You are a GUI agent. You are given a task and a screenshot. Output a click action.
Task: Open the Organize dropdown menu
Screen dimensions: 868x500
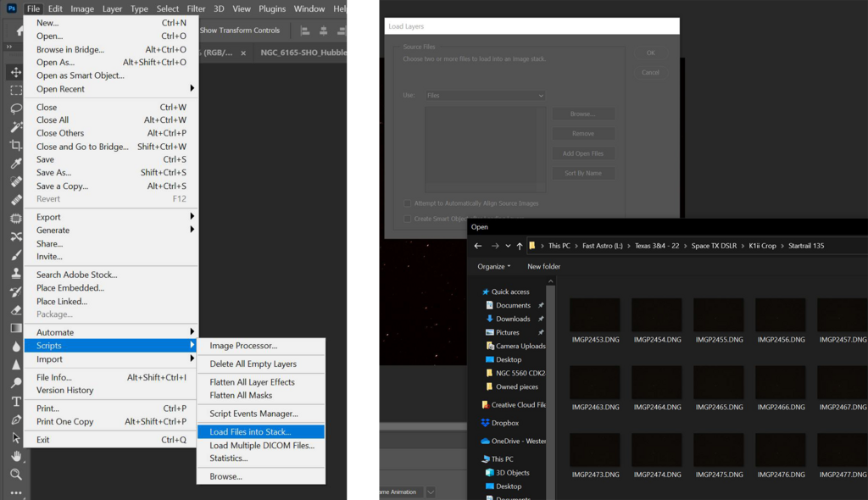494,266
